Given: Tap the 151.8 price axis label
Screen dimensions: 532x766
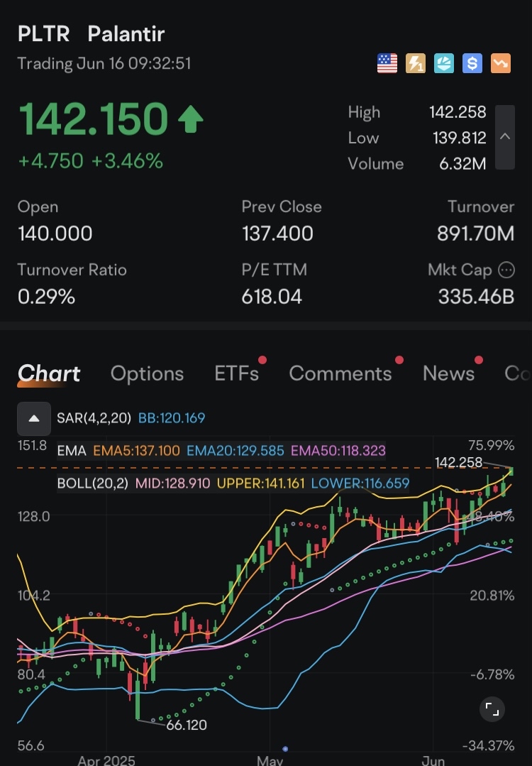Looking at the screenshot, I should coord(32,446).
